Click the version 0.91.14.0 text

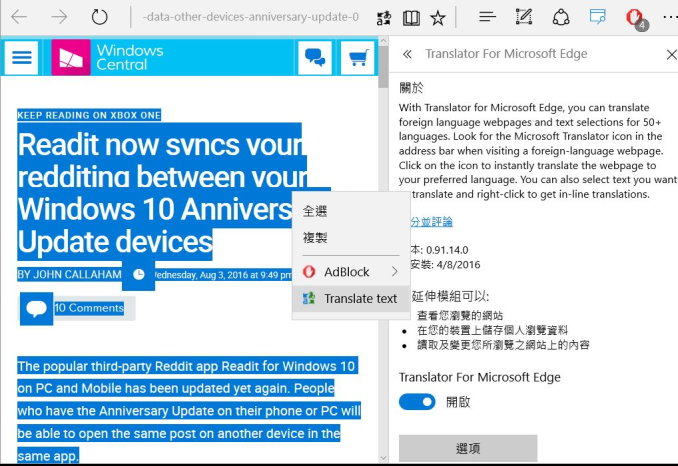tap(447, 250)
